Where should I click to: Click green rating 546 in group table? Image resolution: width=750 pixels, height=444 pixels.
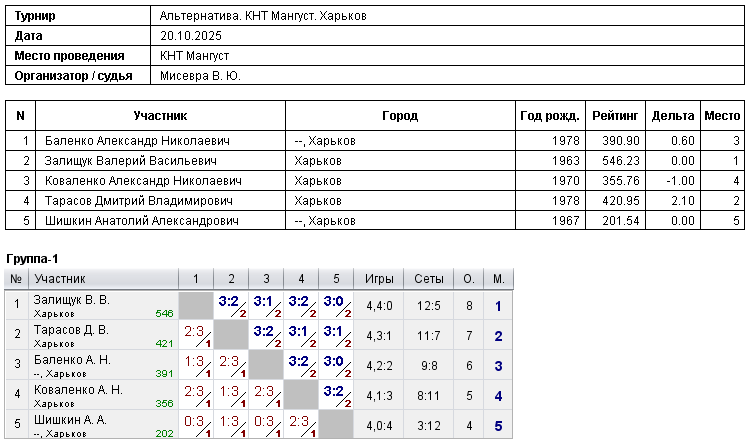[x=164, y=314]
